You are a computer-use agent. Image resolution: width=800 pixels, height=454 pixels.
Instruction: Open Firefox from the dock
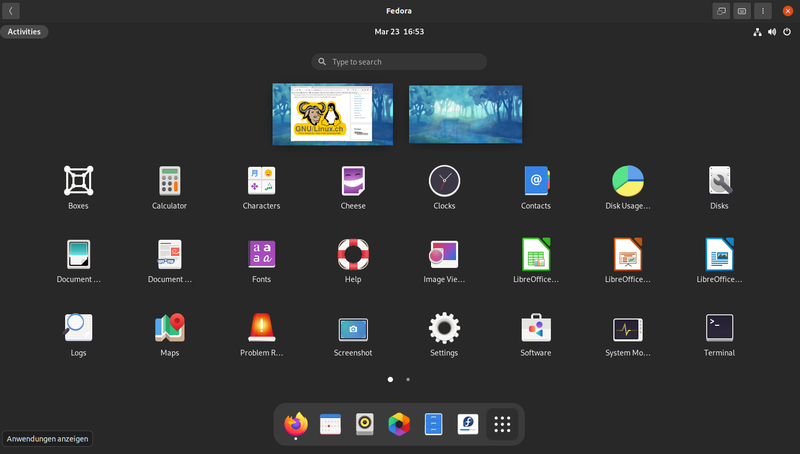296,424
